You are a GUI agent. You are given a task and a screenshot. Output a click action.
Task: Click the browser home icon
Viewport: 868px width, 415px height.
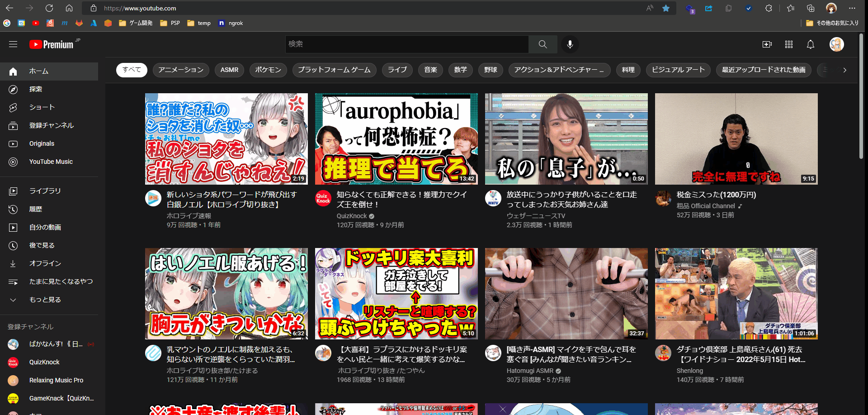click(69, 8)
